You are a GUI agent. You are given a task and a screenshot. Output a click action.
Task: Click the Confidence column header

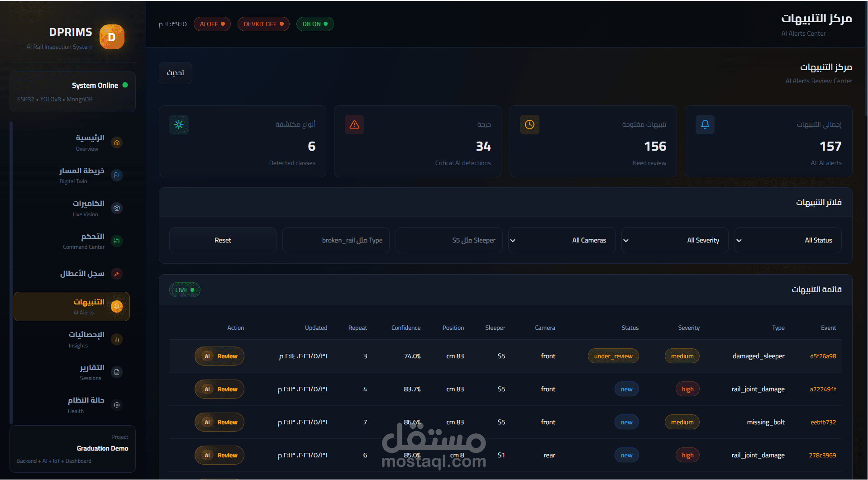pos(406,328)
